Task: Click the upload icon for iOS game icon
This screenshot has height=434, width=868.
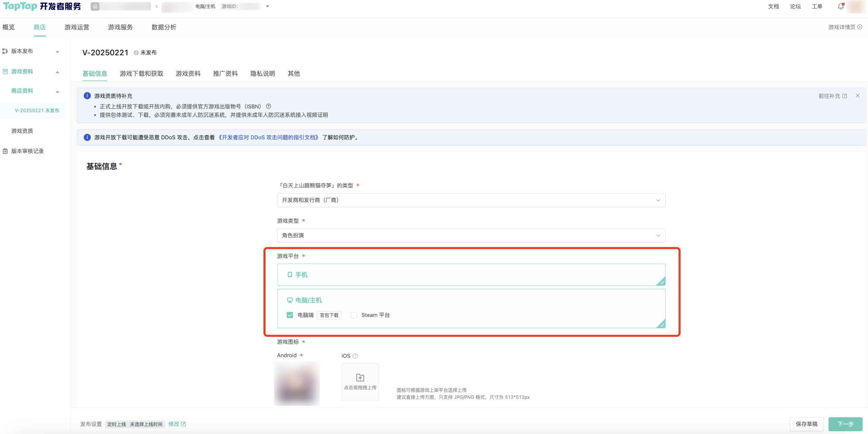Action: tap(360, 378)
